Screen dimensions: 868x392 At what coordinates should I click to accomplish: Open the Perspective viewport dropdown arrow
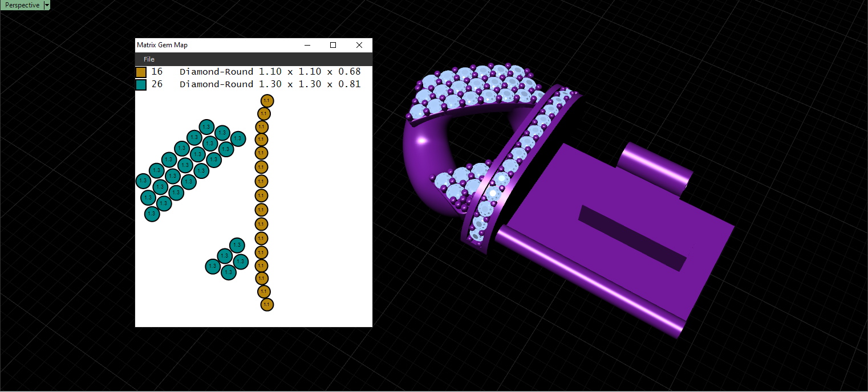(47, 5)
